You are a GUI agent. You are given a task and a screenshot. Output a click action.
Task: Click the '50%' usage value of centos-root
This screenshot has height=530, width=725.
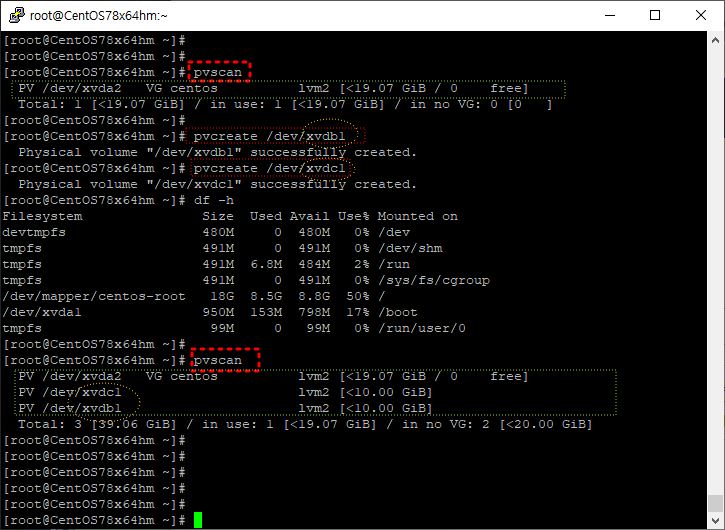click(358, 296)
